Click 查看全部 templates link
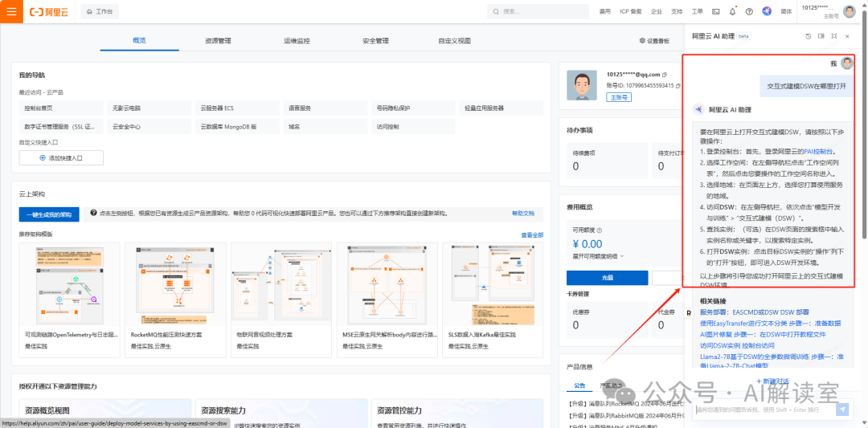Image resolution: width=868 pixels, height=428 pixels. (x=532, y=235)
